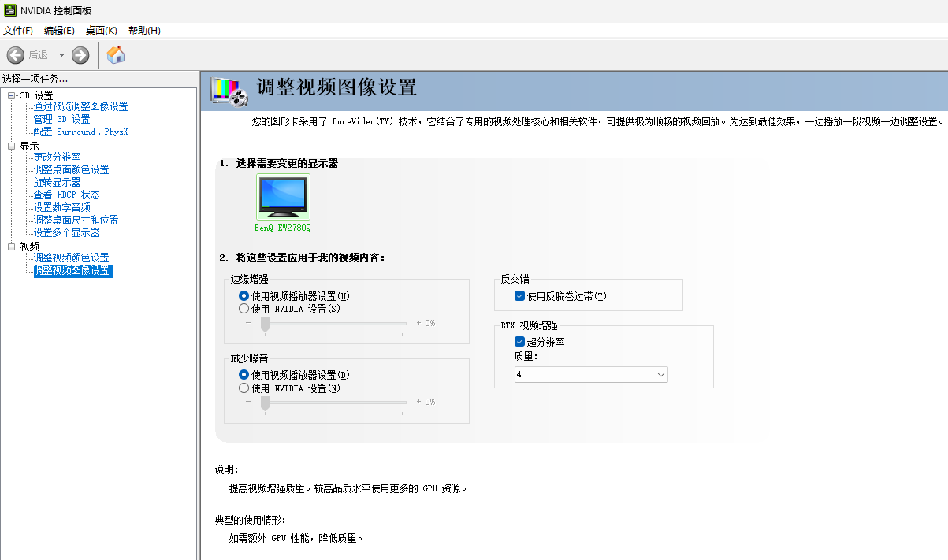Open 管理 3D 设置 link
Screen dimensions: 948x560
61,119
